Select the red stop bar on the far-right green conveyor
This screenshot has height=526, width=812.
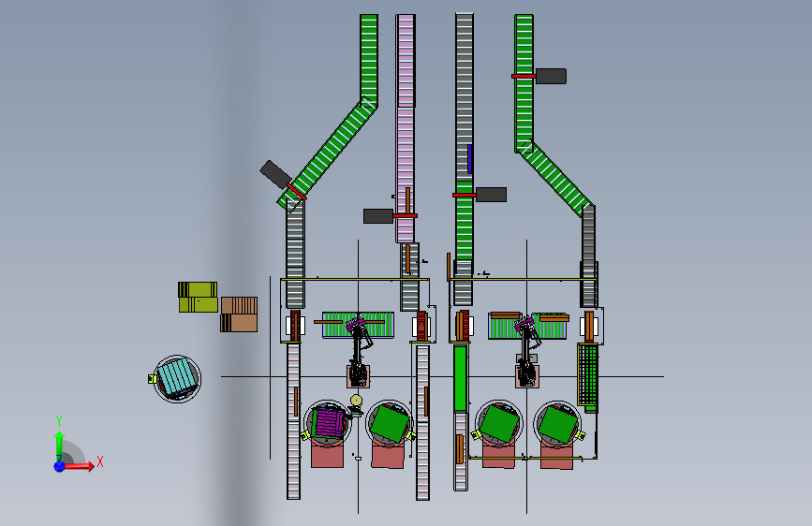(x=524, y=76)
